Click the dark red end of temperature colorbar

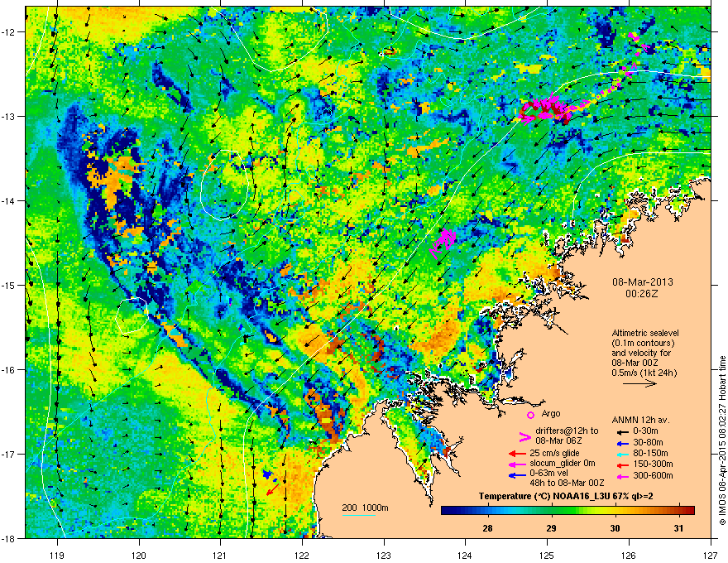point(690,510)
